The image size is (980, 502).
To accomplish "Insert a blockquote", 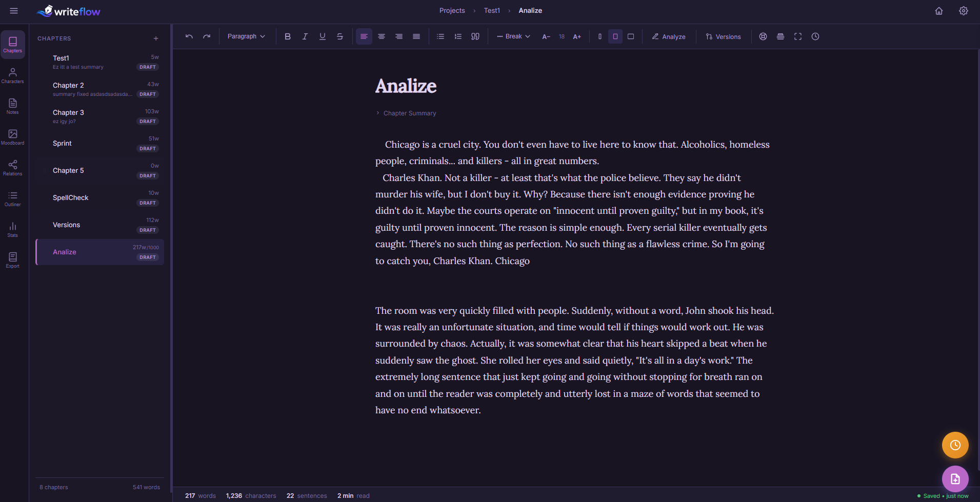I will 475,36.
